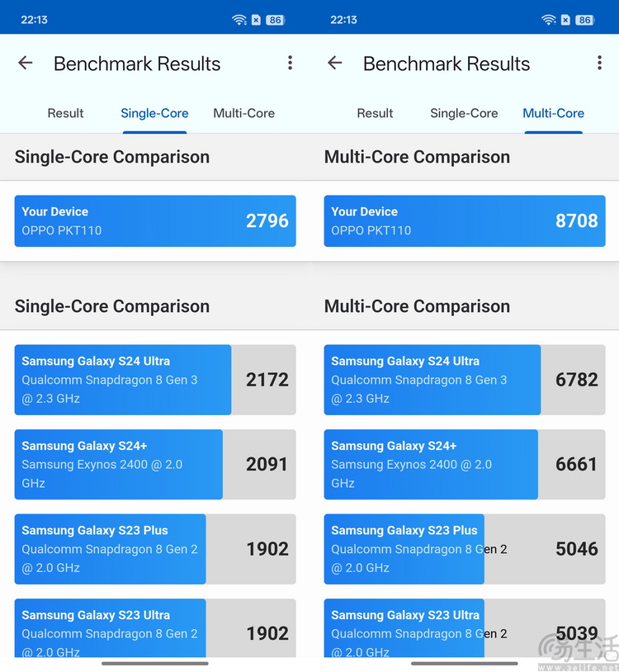Open the Single-Core tab on left screen
This screenshot has width=619, height=672.
click(x=154, y=114)
